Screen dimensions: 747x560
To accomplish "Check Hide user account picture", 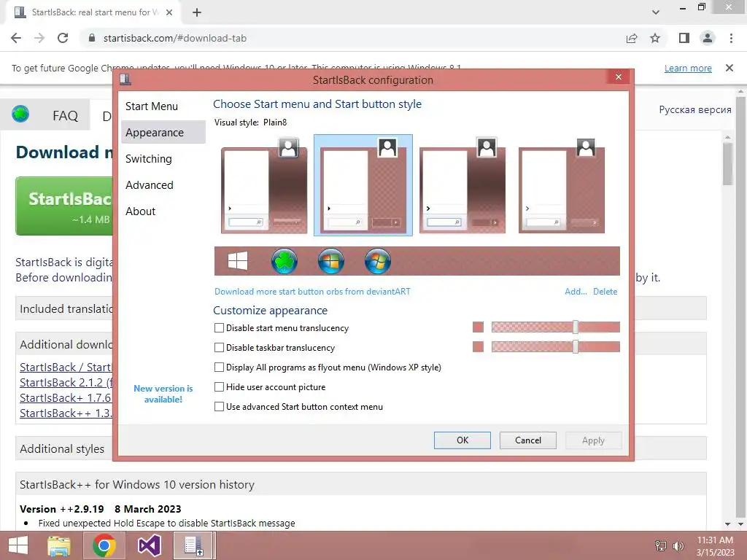I will [219, 386].
